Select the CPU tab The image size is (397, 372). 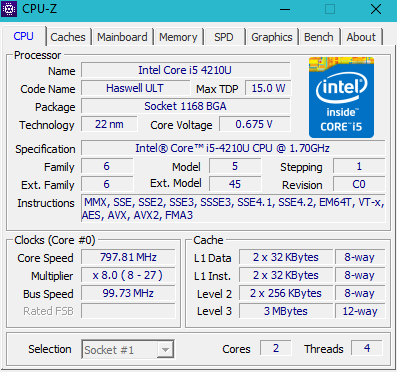(24, 36)
